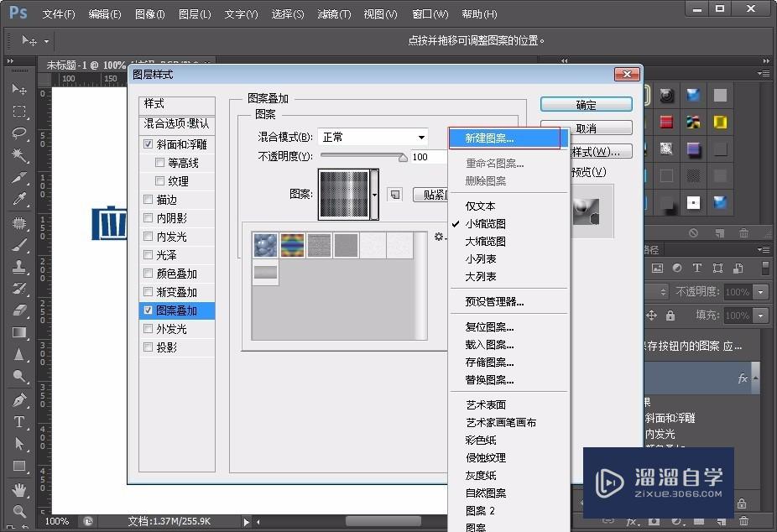Click the 取消 button

(586, 128)
